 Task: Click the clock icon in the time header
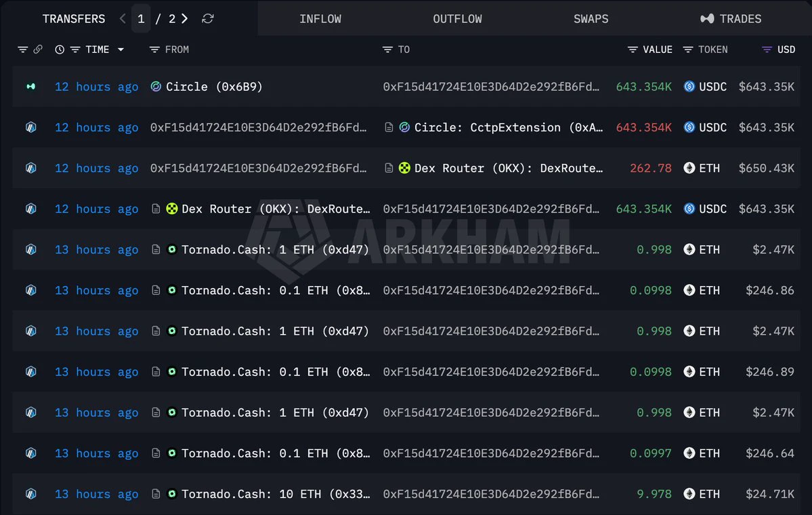point(60,49)
